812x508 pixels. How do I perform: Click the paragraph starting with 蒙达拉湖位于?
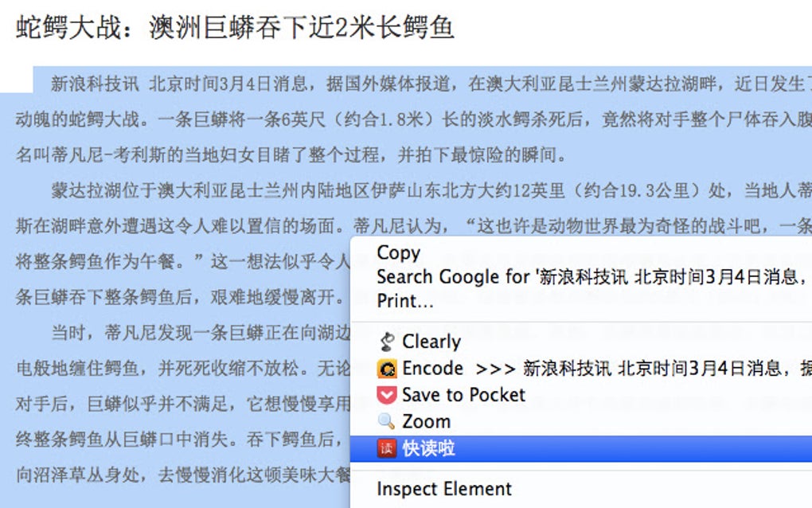[398, 191]
